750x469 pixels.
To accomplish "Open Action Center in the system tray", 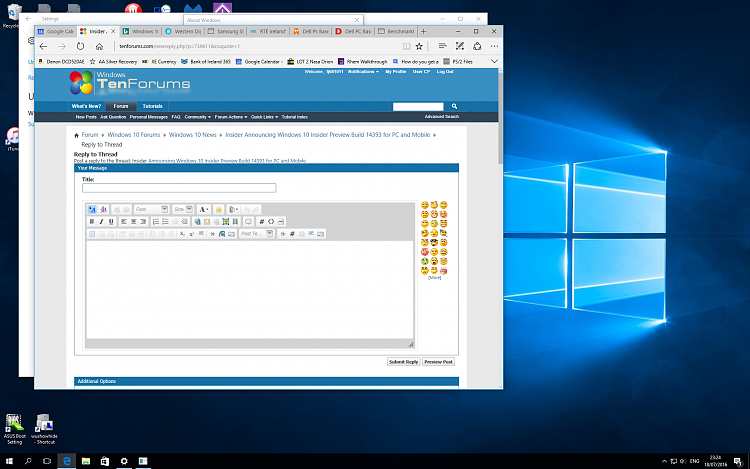I will 738,461.
